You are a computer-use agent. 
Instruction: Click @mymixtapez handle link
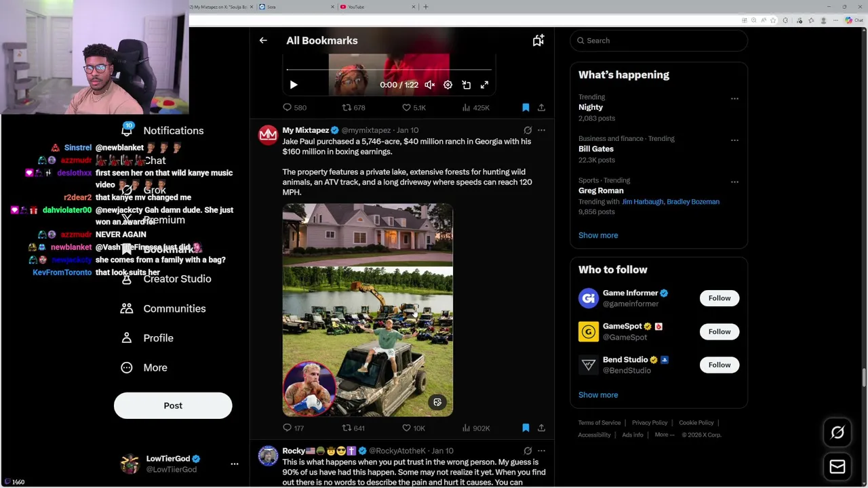click(x=366, y=130)
